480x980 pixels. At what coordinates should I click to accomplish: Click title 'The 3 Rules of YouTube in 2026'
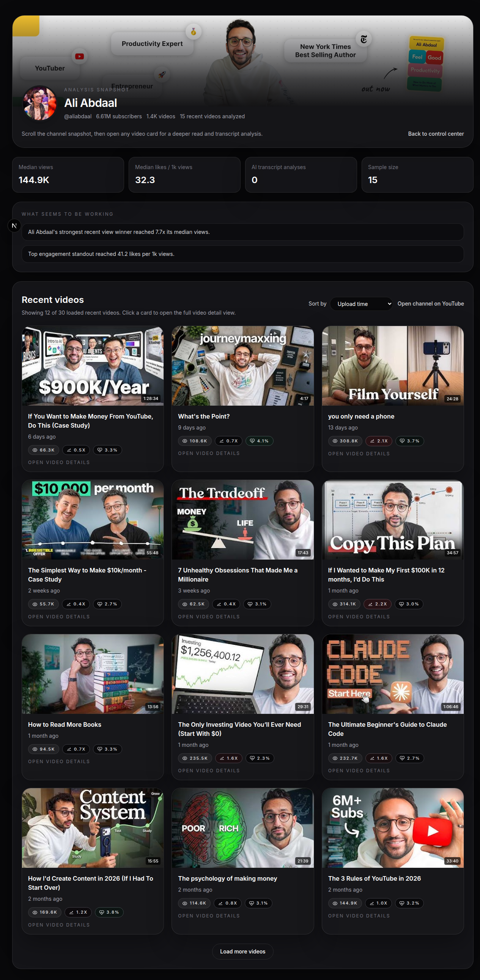click(x=374, y=878)
